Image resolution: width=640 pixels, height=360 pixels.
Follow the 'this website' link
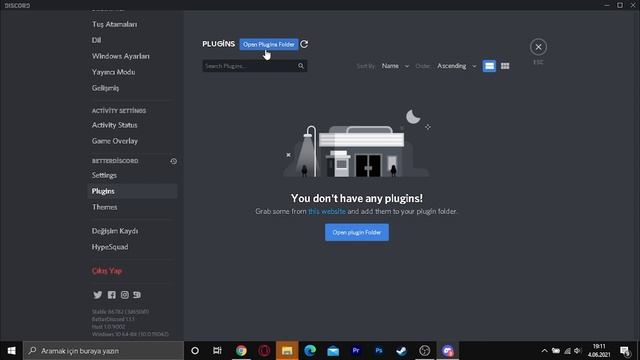pyautogui.click(x=327, y=211)
